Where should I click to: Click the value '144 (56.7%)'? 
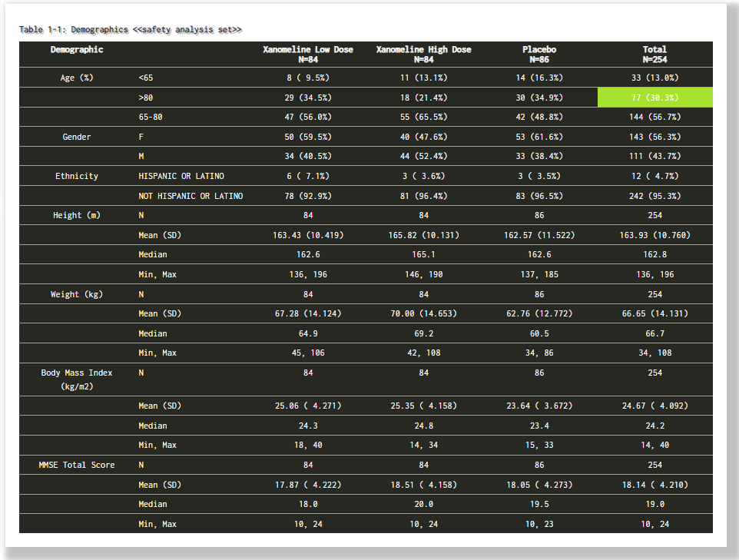(x=654, y=117)
